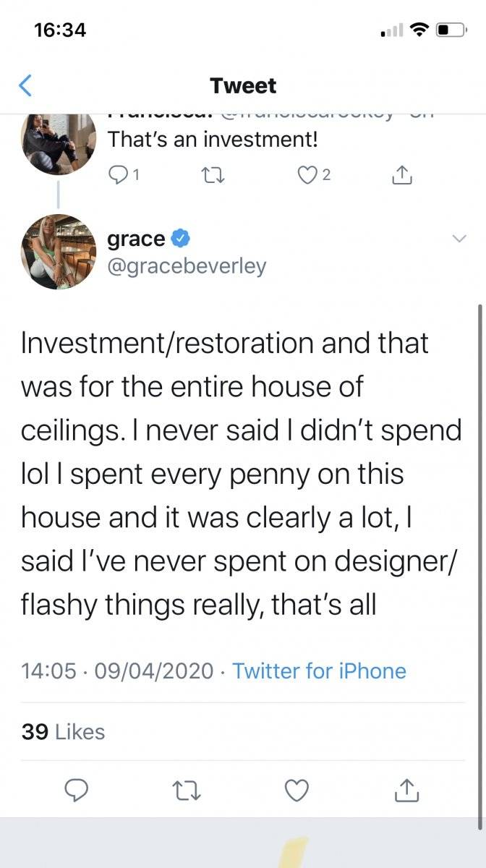486x868 pixels.
Task: Share grace's tweet using bottom share icon
Action: (x=406, y=790)
